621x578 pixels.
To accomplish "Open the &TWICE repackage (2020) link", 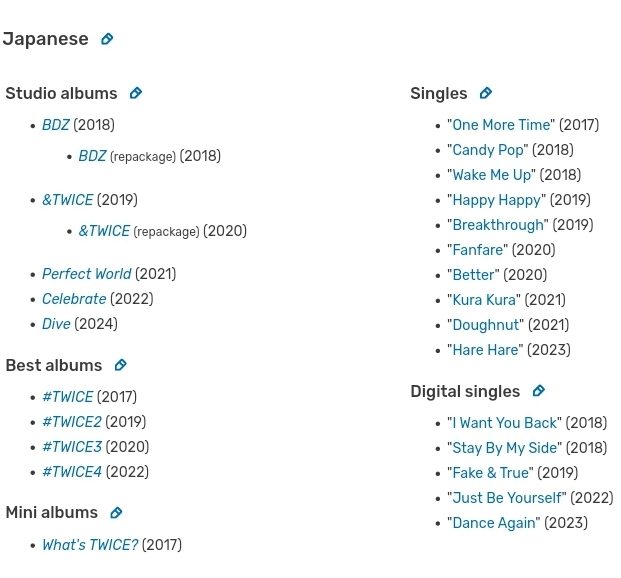I will tap(104, 231).
